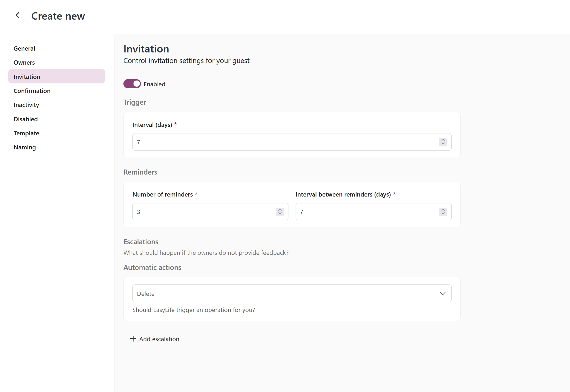
Task: Switch to the Confirmation section
Action: (x=32, y=91)
